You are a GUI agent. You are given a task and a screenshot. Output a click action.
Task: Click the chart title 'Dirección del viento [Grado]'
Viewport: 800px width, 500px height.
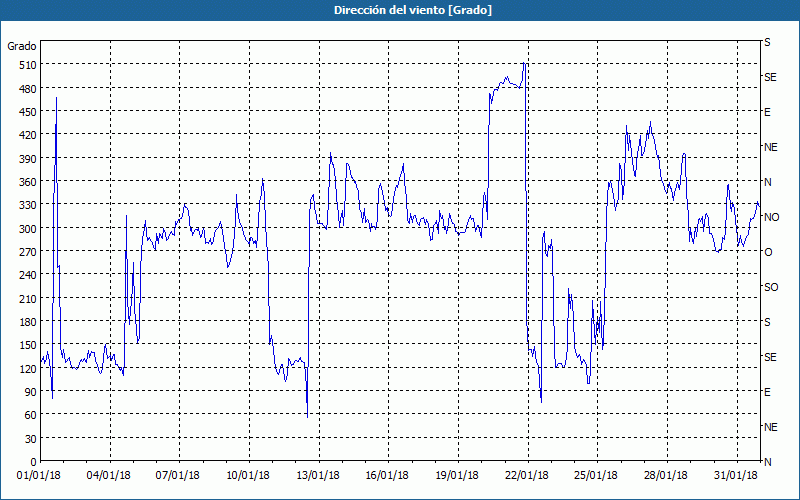[413, 10]
